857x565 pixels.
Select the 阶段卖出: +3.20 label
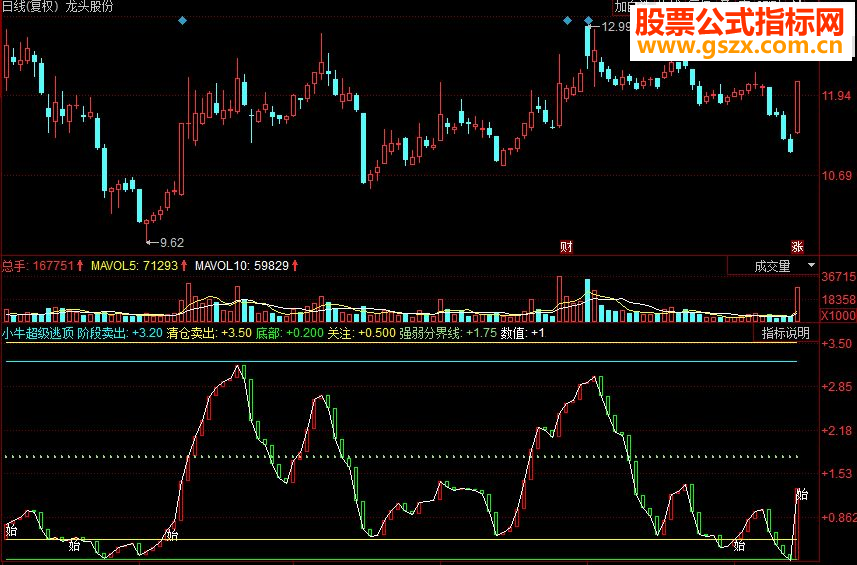[120, 333]
